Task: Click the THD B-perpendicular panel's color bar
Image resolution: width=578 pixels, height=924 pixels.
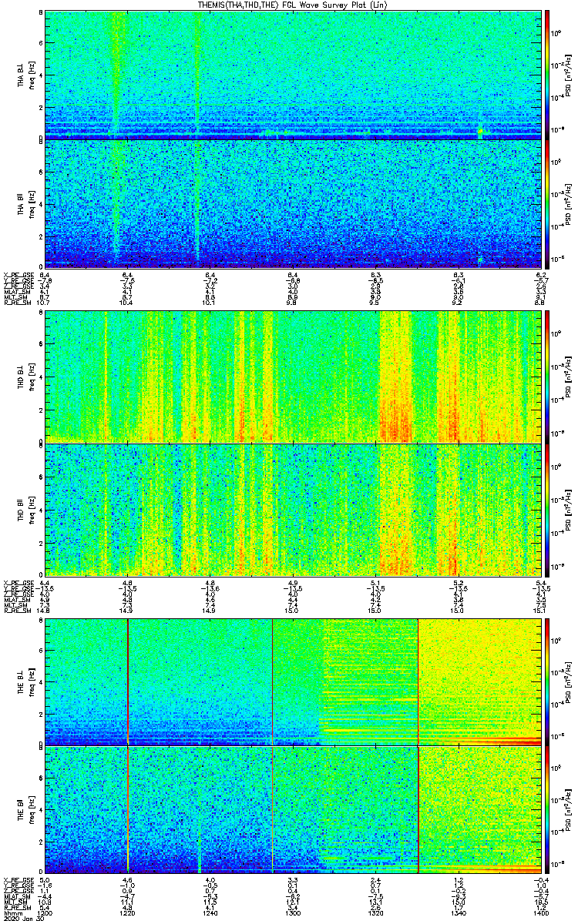Action: 548,376
